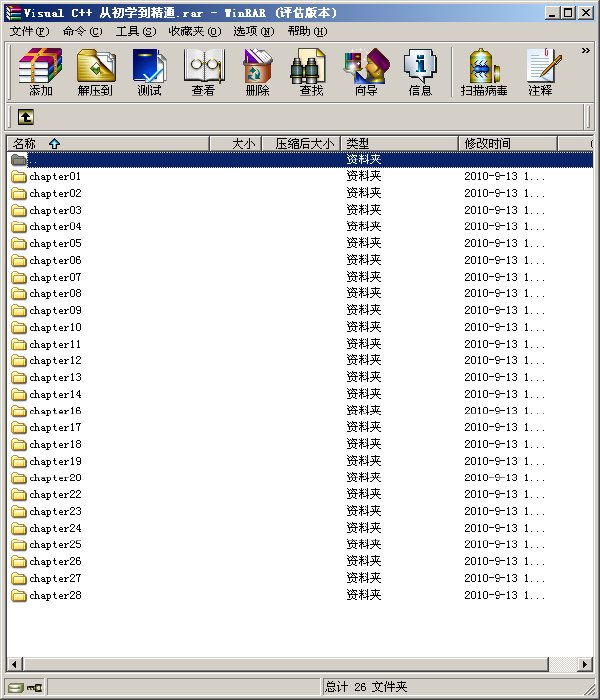
Task: Click the Delete (删除) recycle icon
Action: point(258,72)
